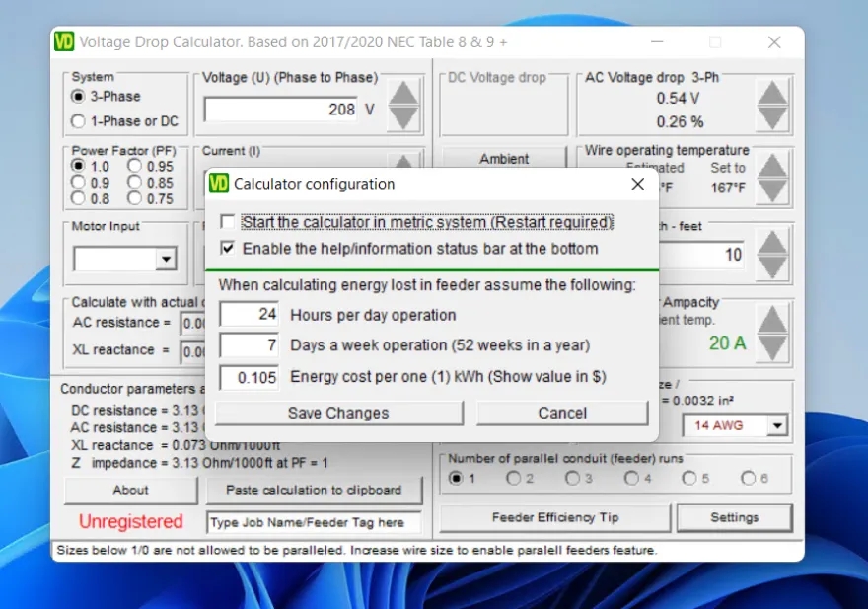The width and height of the screenshot is (868, 609).
Task: Click the red Unregistered label
Action: point(130,521)
